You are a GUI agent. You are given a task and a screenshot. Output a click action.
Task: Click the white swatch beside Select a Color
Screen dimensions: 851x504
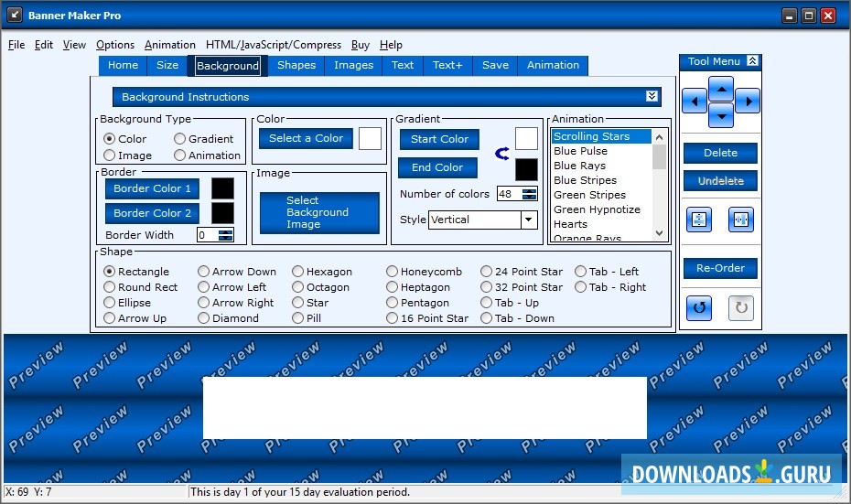coord(371,138)
